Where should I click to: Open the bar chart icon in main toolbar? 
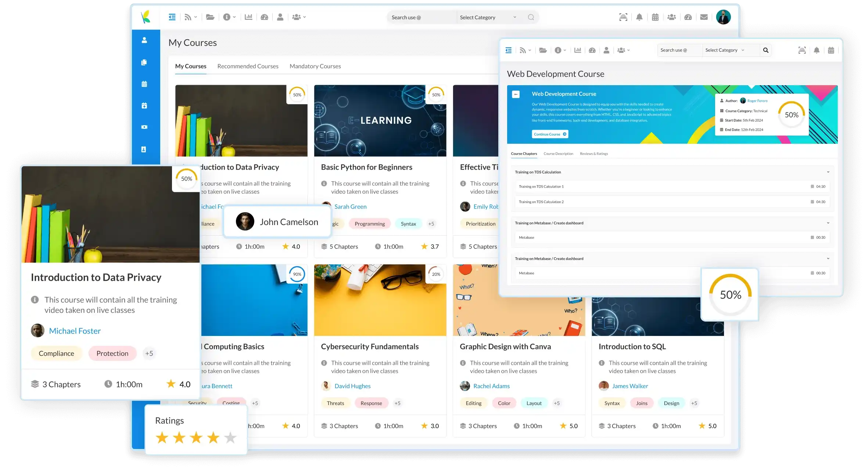[x=248, y=17]
